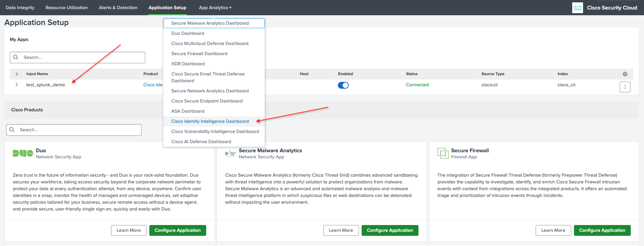The height and width of the screenshot is (246, 644).
Task: Sort table by Input Name column
Action: (37, 74)
